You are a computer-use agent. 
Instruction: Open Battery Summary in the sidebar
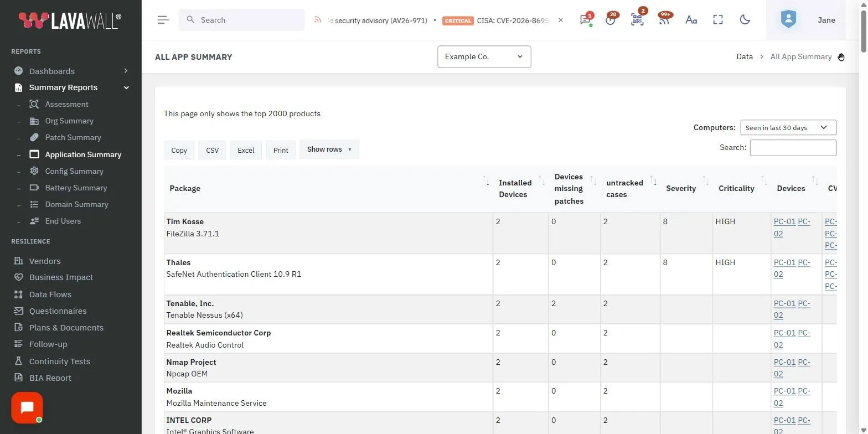point(76,188)
